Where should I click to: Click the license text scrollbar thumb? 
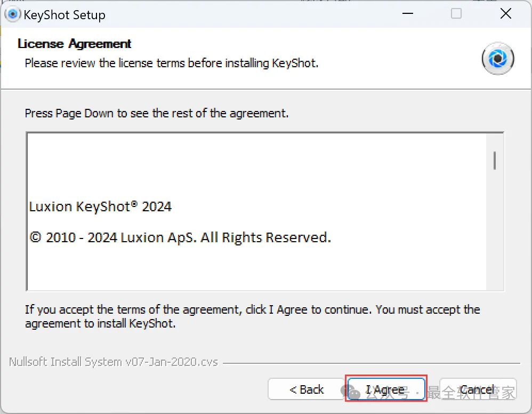click(495, 161)
